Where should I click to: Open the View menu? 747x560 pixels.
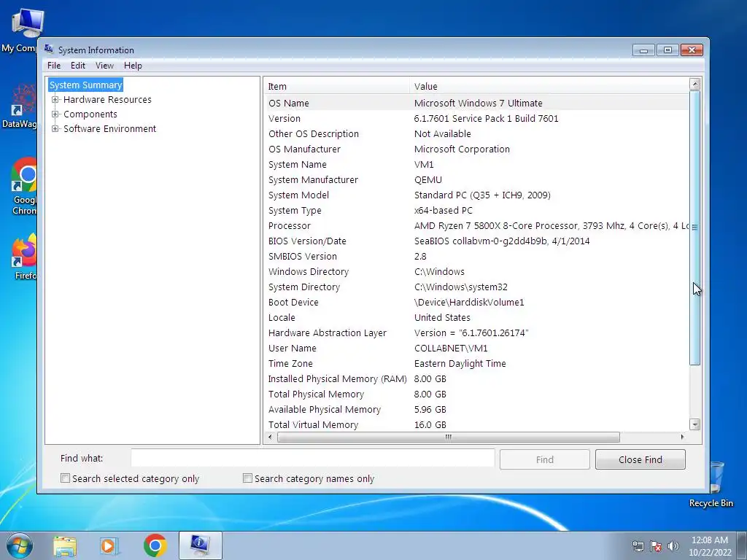click(x=104, y=66)
